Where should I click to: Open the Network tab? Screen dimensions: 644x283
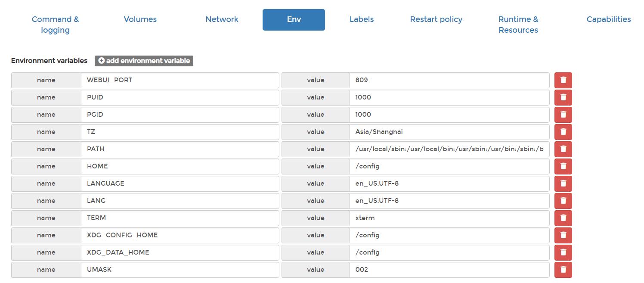(x=222, y=19)
